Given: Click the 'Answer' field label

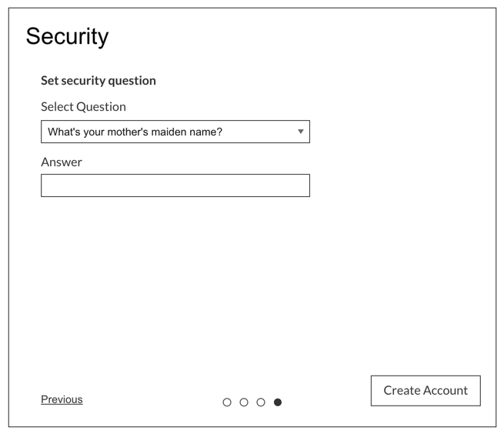Looking at the screenshot, I should pyautogui.click(x=62, y=162).
